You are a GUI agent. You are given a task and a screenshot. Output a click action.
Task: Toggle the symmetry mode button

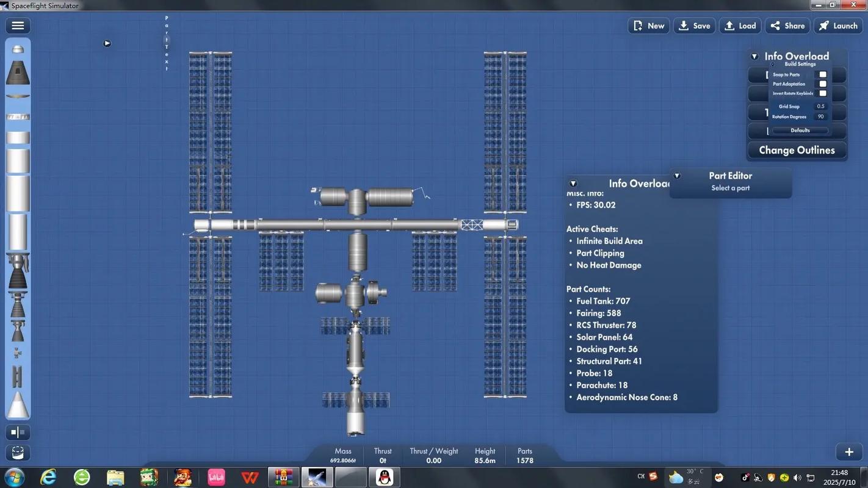[x=18, y=432]
